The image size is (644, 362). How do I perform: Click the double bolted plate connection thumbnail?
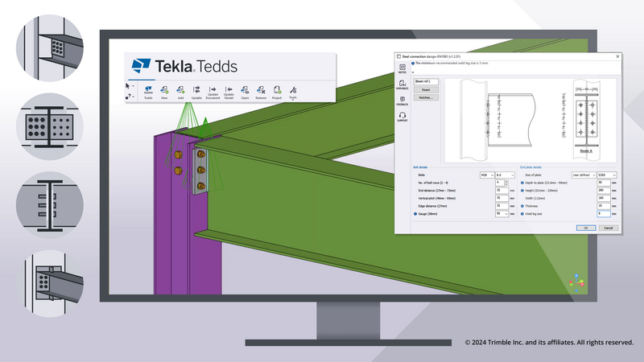click(x=50, y=126)
